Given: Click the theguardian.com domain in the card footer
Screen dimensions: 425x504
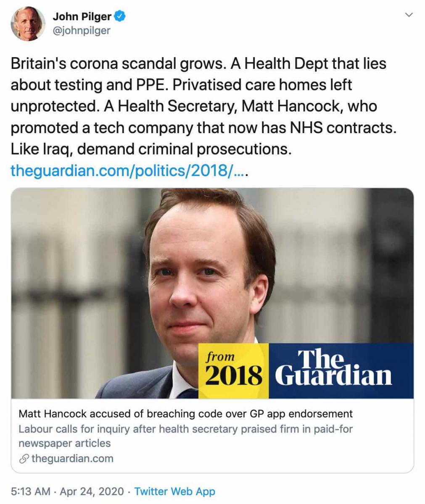Looking at the screenshot, I should [72, 458].
